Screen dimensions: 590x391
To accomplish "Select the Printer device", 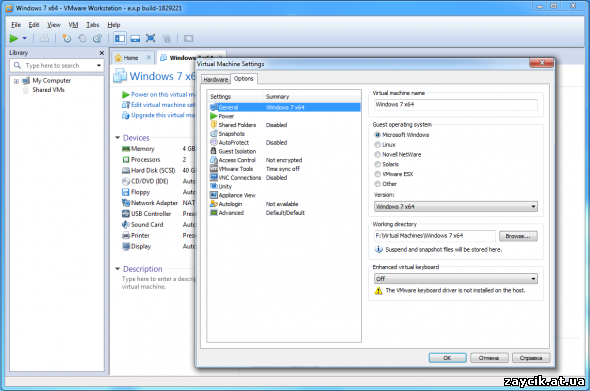I will click(x=140, y=236).
